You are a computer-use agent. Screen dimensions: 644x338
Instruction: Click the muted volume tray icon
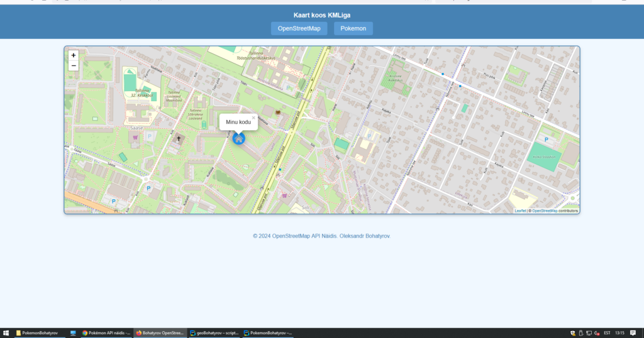click(x=597, y=333)
